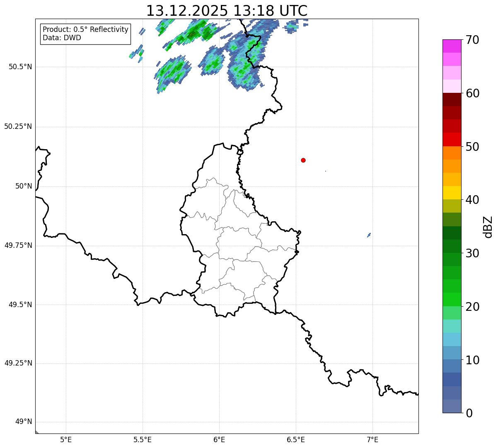The height and width of the screenshot is (448, 498).
Task: Click the 50°N latitude label
Action: click(24, 186)
